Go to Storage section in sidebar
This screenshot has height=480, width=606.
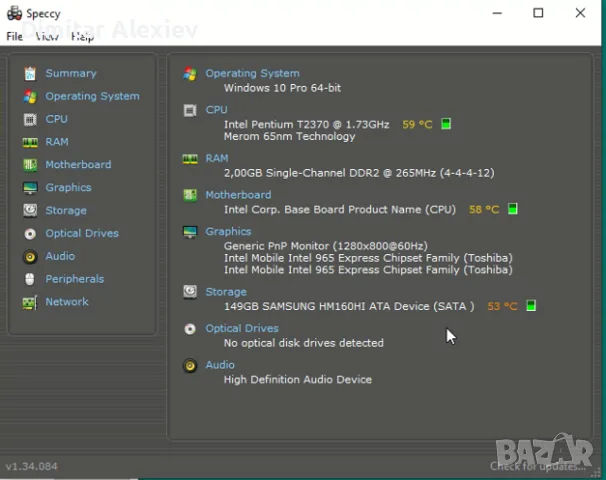(66, 211)
